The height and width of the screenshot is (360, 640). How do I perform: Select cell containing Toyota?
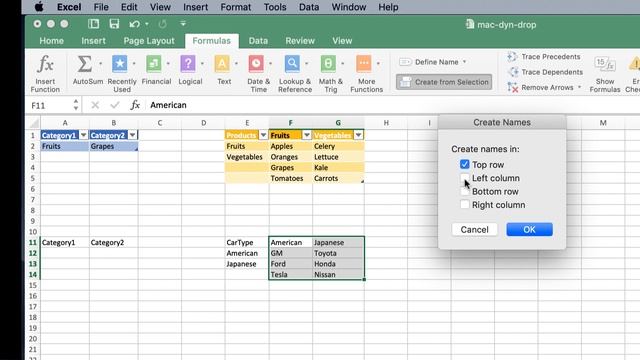point(338,253)
